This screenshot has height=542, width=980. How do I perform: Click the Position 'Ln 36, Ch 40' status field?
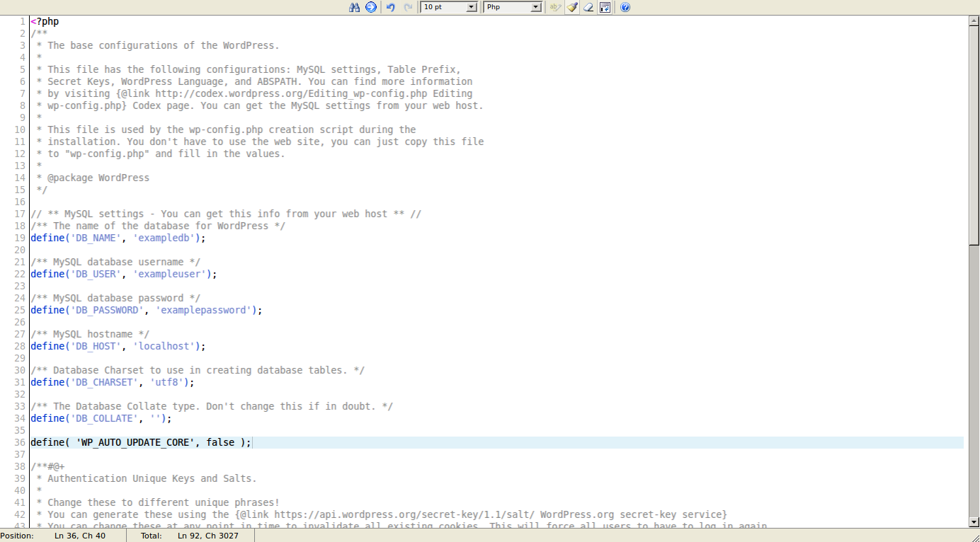80,536
